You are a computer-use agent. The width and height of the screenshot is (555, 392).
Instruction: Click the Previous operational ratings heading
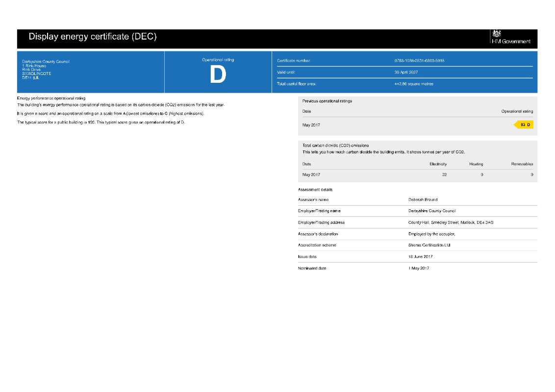327,101
